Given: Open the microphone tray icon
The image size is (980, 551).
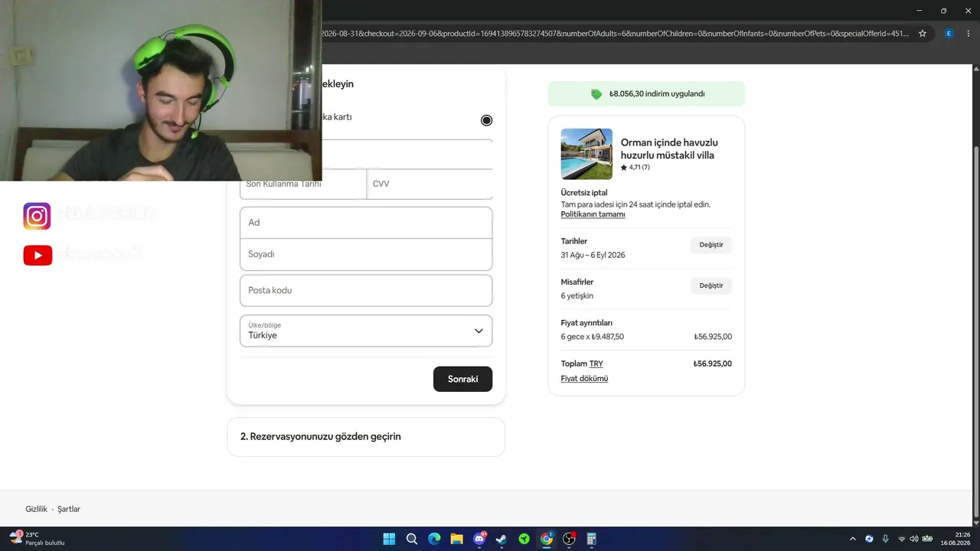Looking at the screenshot, I should tap(885, 539).
